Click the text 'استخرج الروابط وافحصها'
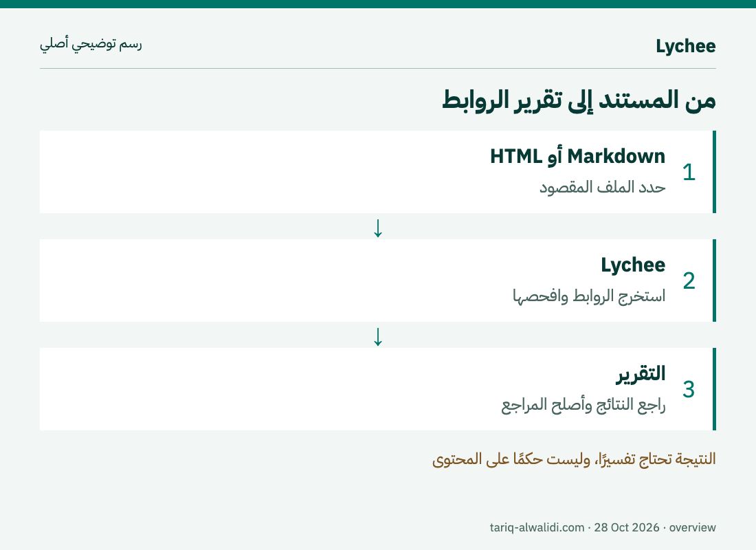The image size is (756, 550). (x=589, y=296)
